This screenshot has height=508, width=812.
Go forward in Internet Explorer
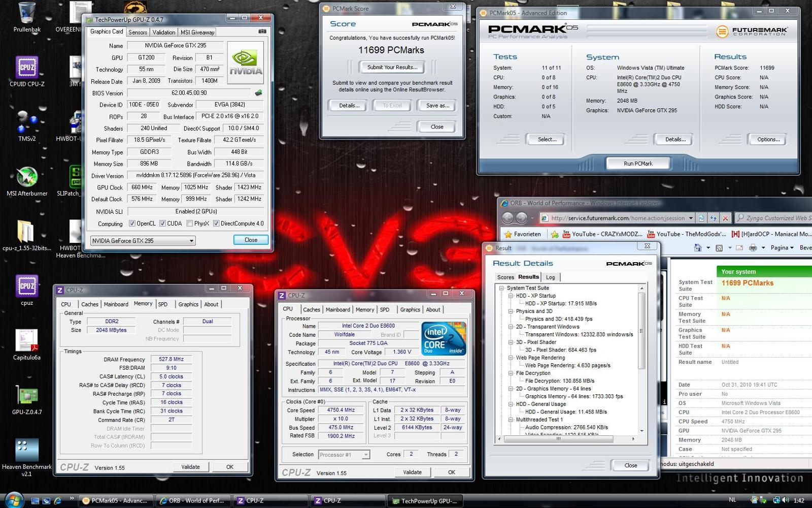(521, 218)
